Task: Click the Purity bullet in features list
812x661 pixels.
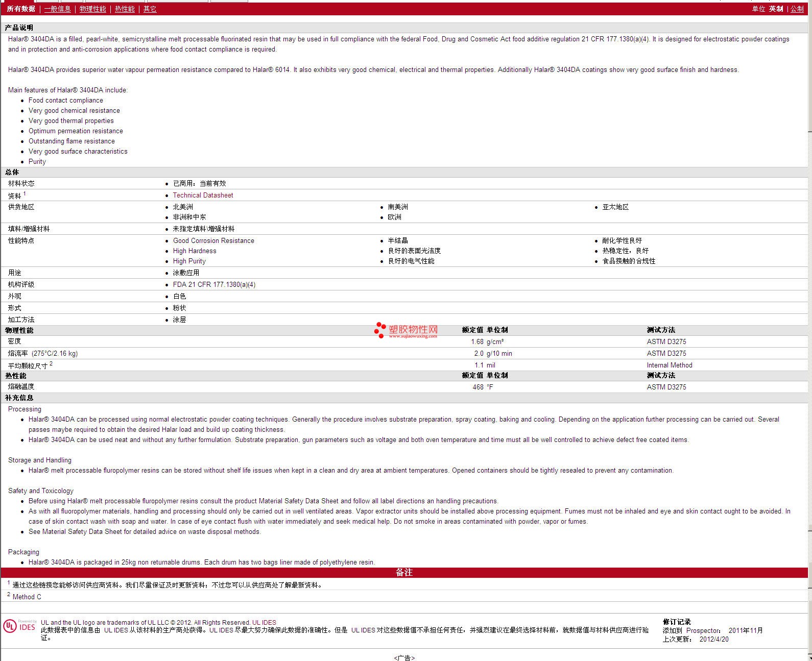Action: [37, 161]
